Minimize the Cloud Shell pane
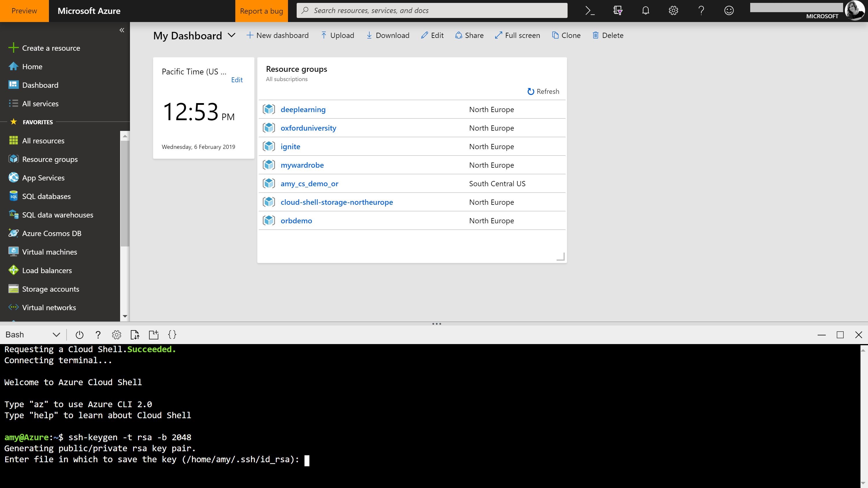868x488 pixels. [821, 335]
